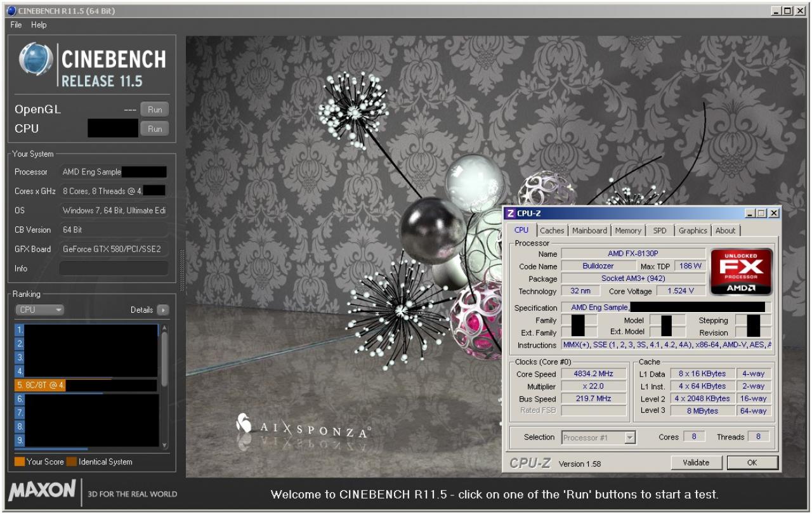Run the OpenGL benchmark test
The height and width of the screenshot is (515, 812).
(x=155, y=110)
